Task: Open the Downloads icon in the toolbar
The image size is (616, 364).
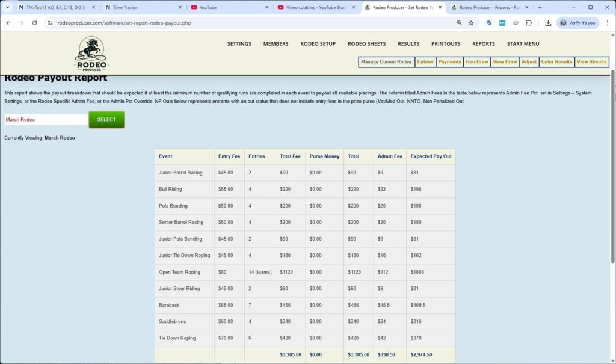Action: pyautogui.click(x=548, y=23)
